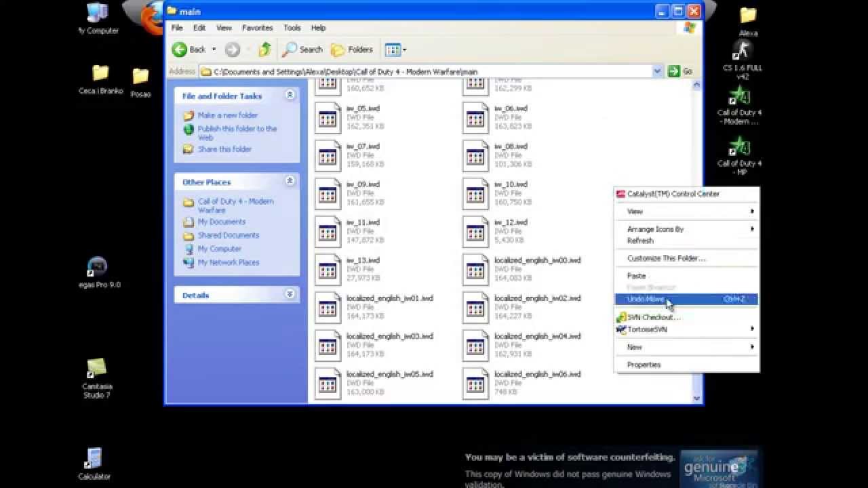This screenshot has width=868, height=488.
Task: Select iw_12.iwd file icon
Action: coord(475,232)
